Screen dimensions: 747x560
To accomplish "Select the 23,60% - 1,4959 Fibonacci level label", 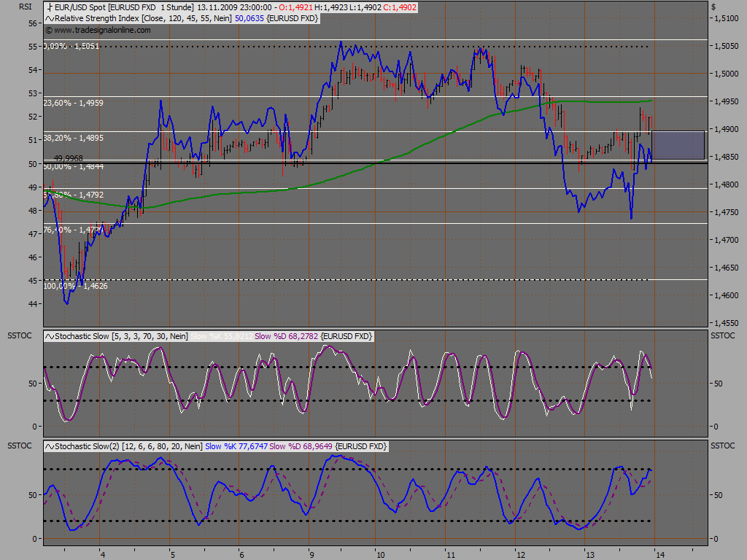I will coord(73,103).
